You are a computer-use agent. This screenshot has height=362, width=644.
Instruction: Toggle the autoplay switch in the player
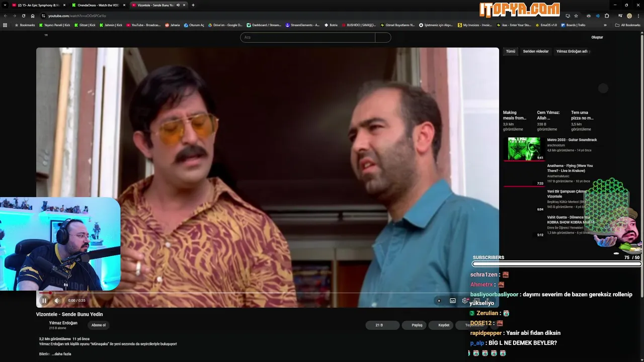[x=439, y=301]
